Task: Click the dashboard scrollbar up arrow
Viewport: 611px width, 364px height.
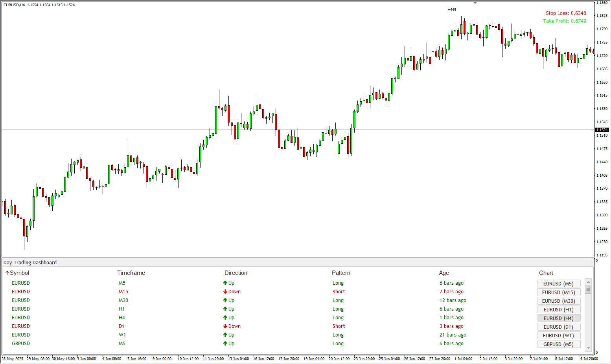Action: tap(588, 282)
